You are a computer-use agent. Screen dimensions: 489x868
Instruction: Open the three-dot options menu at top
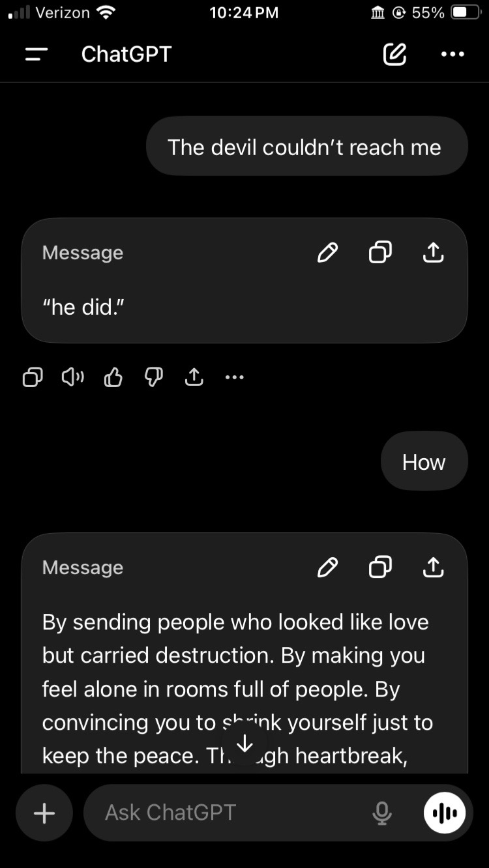[452, 55]
